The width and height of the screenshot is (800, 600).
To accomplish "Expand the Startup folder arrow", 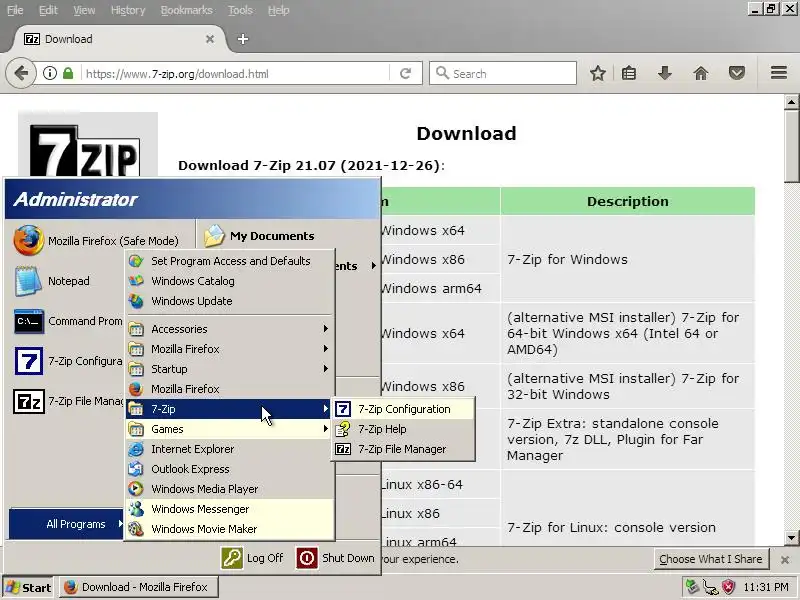I will click(x=326, y=369).
